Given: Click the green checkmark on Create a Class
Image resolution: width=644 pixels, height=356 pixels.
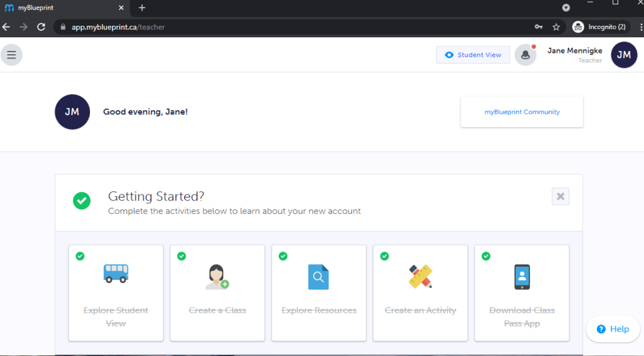Looking at the screenshot, I should coord(182,256).
